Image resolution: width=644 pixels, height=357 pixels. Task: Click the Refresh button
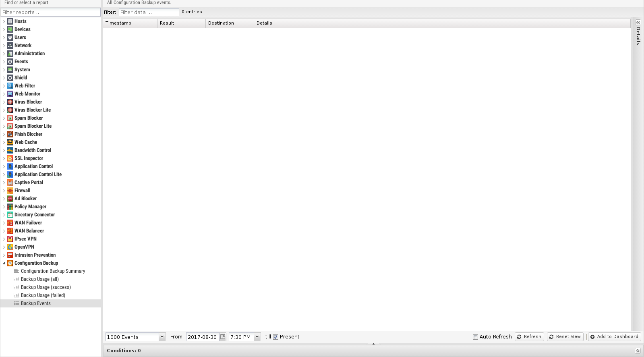(529, 337)
